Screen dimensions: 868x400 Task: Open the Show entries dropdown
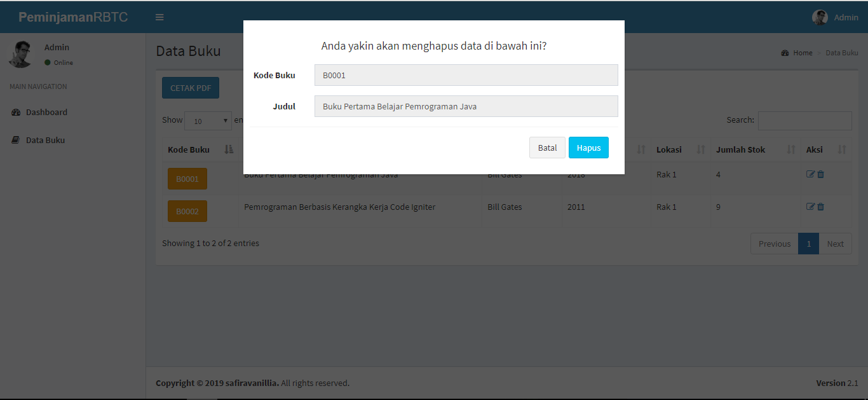(208, 120)
